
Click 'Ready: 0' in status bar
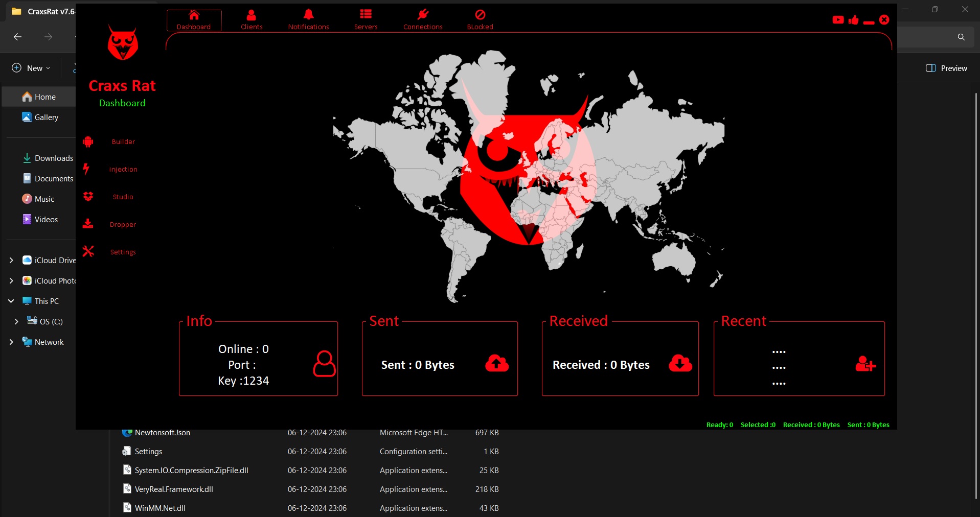720,425
